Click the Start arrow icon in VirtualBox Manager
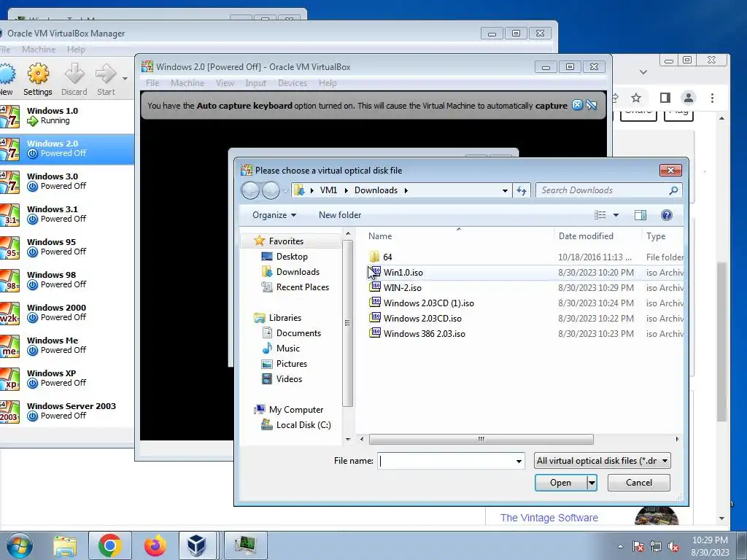This screenshot has height=560, width=747. 106,74
